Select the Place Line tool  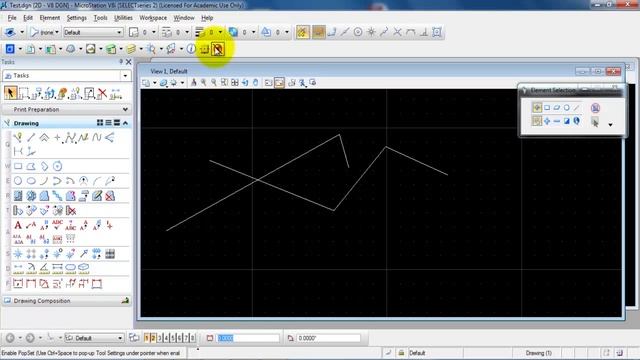coord(31,138)
